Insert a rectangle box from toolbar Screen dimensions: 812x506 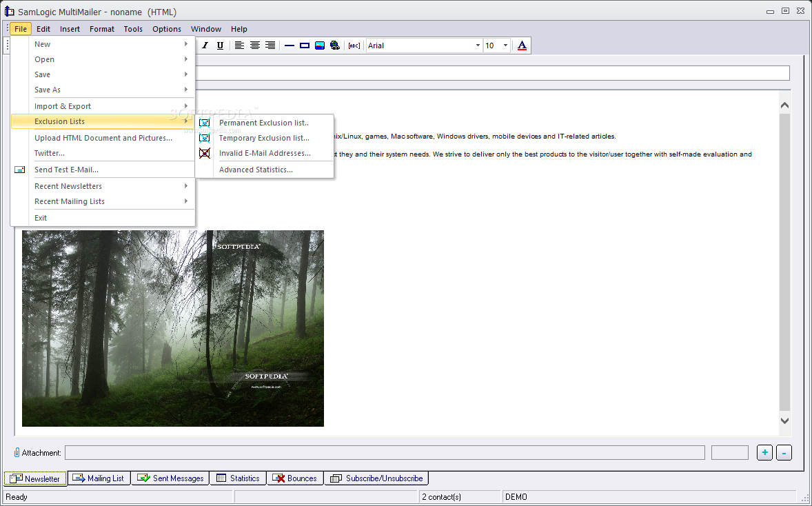tap(305, 45)
